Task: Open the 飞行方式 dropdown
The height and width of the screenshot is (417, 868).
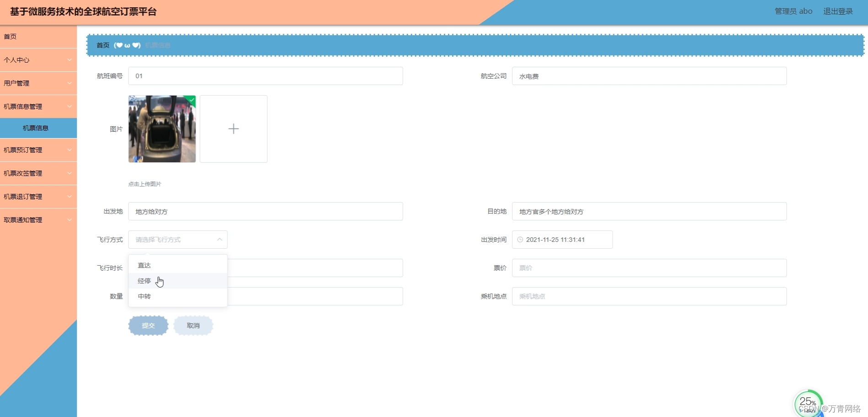Action: pos(178,239)
